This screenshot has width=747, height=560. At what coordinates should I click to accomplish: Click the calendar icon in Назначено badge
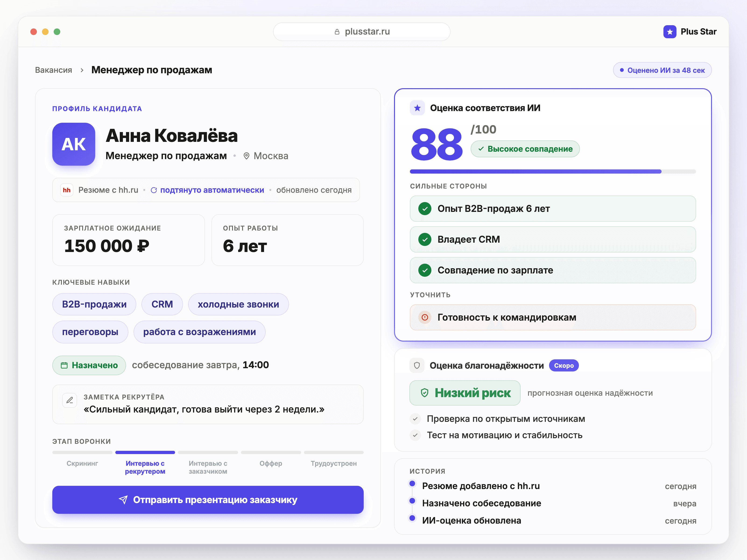64,365
